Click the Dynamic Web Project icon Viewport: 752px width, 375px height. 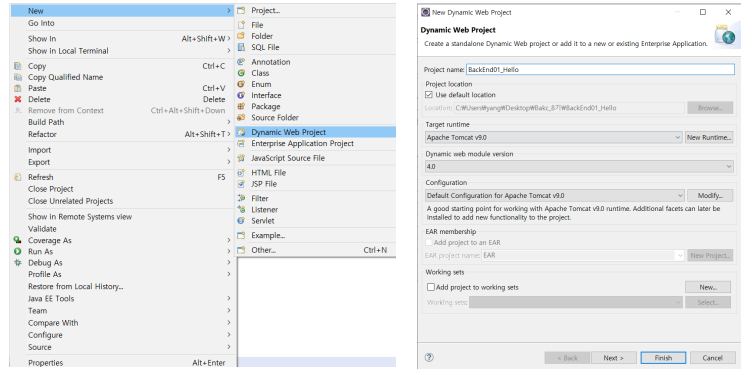click(242, 132)
